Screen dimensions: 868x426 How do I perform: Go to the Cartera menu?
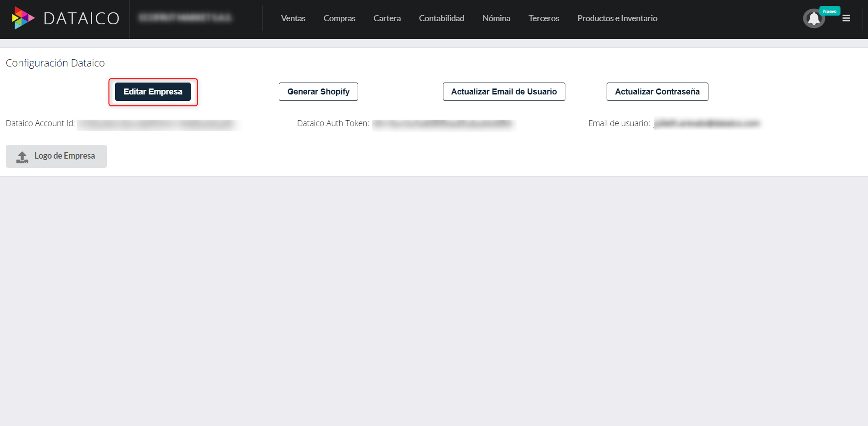pos(387,18)
